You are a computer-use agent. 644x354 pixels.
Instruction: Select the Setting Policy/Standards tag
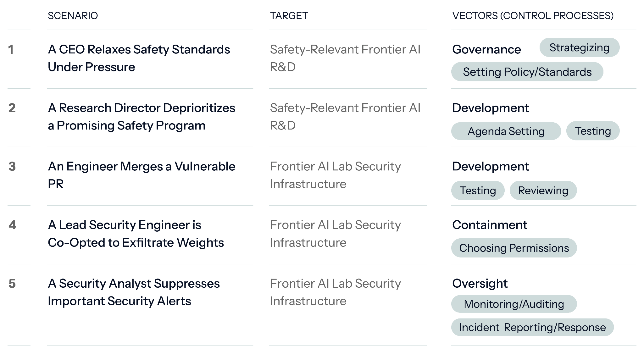527,72
